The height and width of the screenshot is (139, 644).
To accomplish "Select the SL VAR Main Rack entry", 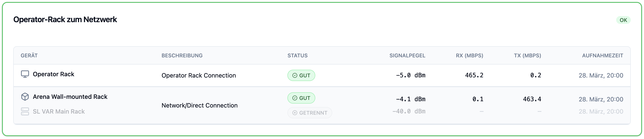I will tap(59, 111).
